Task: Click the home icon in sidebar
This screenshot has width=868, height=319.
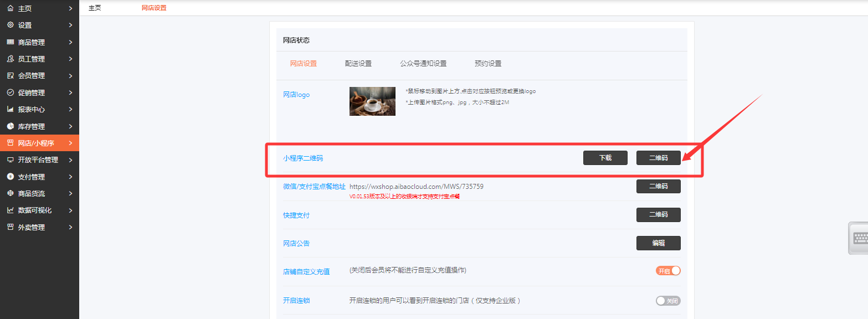Action: [x=10, y=8]
